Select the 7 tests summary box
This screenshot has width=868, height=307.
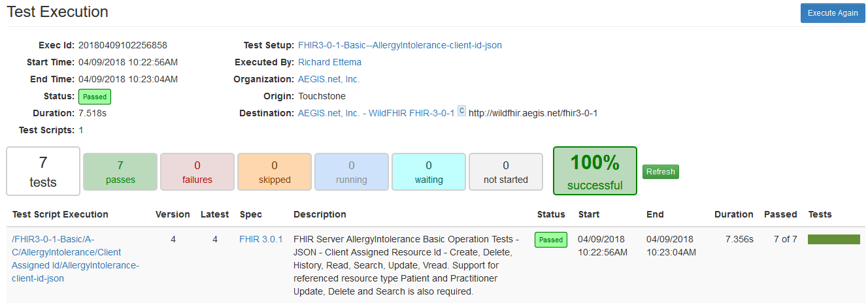tap(43, 171)
